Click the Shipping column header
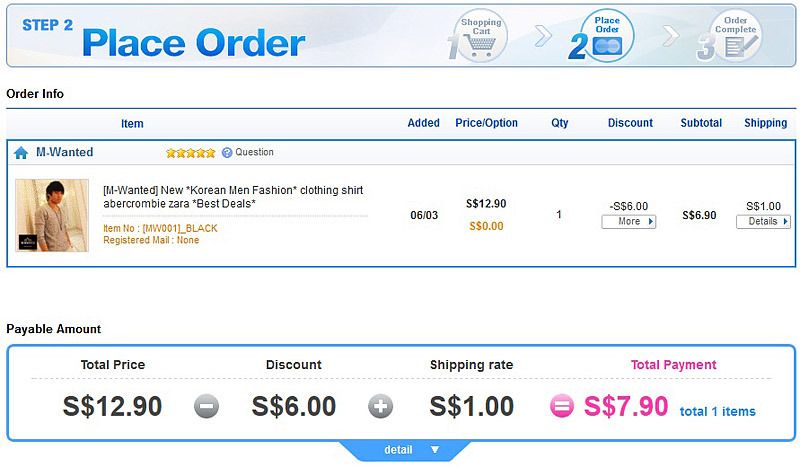 tap(765, 124)
